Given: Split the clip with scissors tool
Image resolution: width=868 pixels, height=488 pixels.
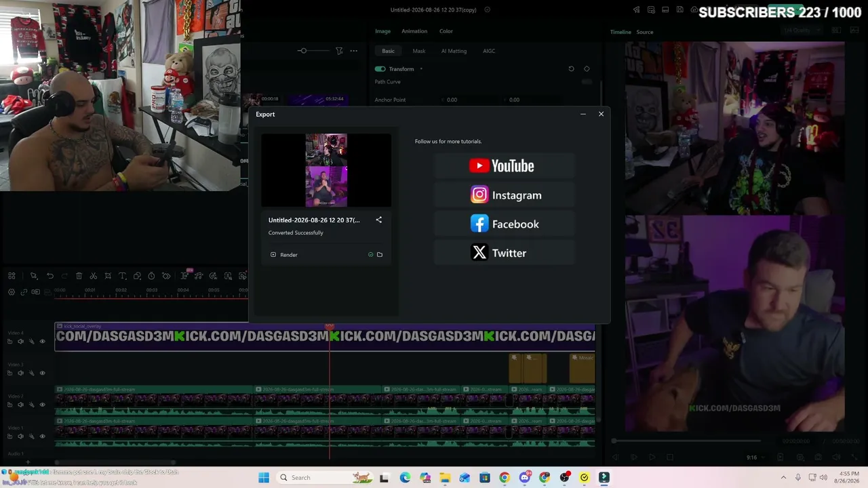Looking at the screenshot, I should (94, 276).
